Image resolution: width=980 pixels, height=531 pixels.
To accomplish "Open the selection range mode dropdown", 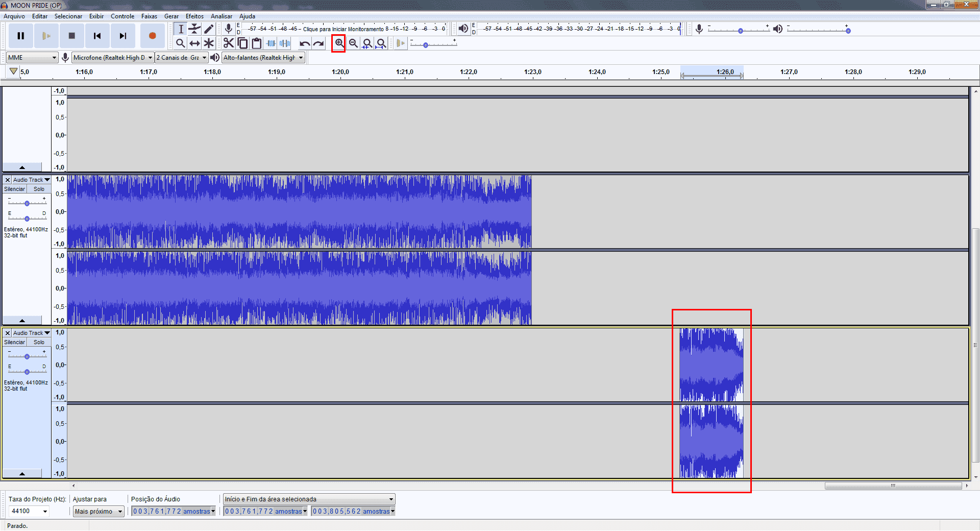I will pos(309,499).
